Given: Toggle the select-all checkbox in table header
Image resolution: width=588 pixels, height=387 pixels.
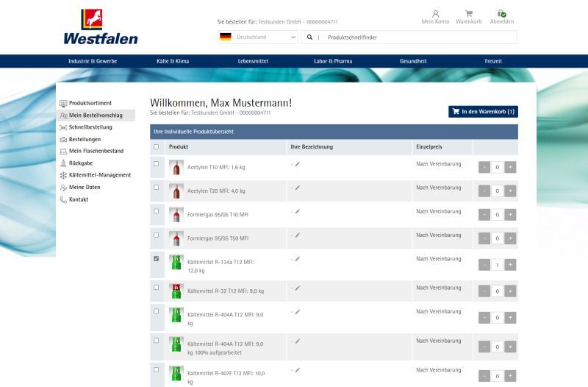Looking at the screenshot, I should 156,147.
